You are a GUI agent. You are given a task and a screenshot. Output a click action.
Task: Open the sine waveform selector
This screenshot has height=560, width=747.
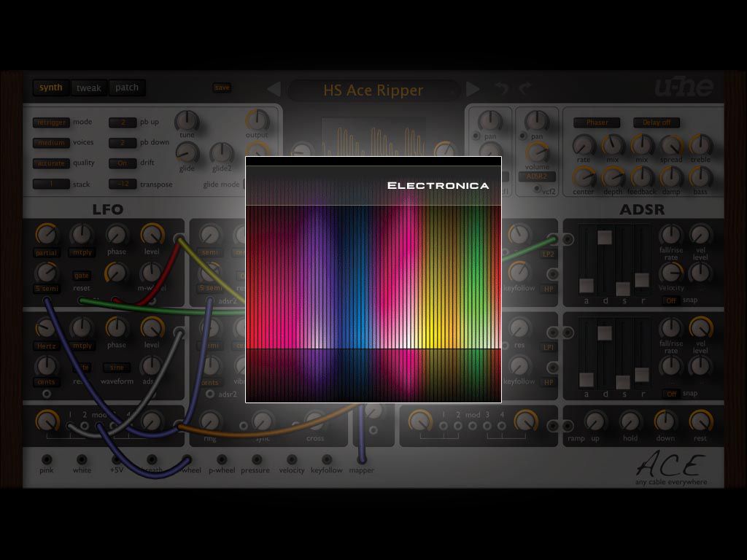tap(117, 367)
